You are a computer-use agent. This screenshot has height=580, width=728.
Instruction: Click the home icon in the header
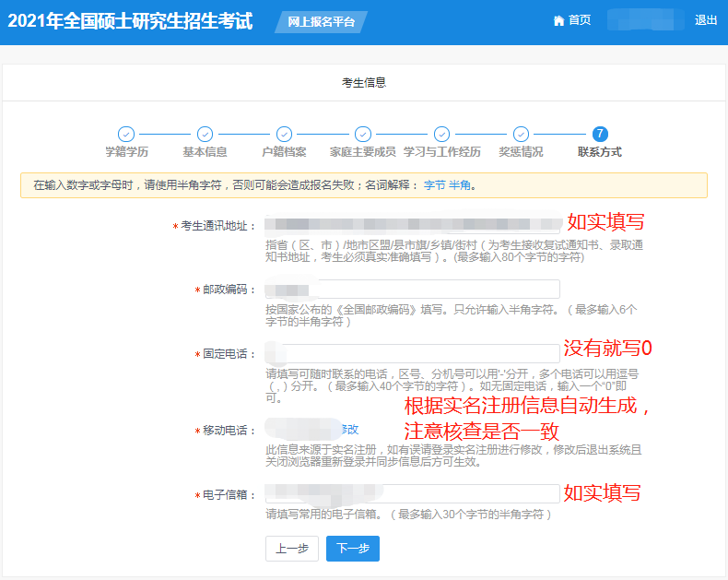558,20
